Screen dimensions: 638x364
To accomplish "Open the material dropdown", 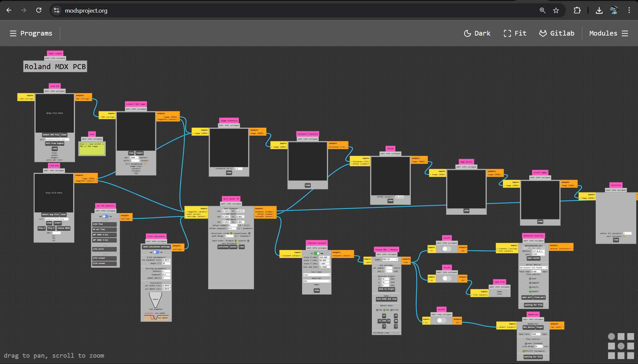I will click(x=316, y=281).
